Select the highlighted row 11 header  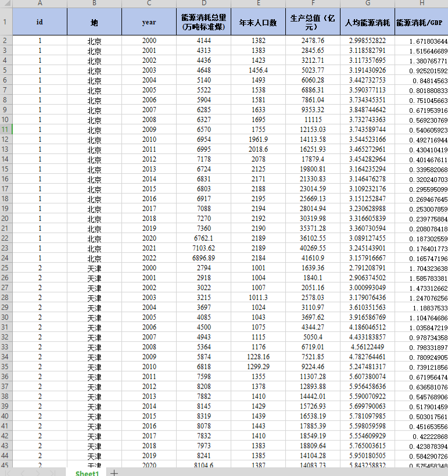click(6, 130)
